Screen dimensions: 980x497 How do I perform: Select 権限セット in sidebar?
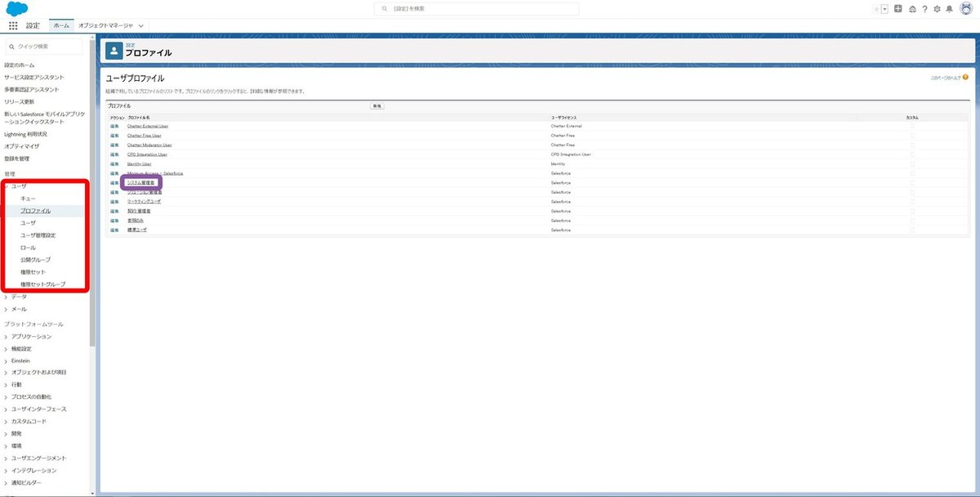[33, 271]
